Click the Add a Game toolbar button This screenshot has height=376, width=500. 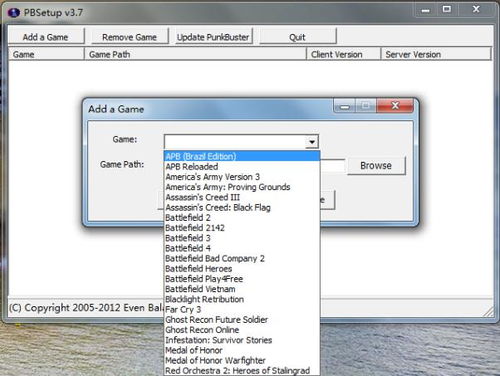coord(46,36)
